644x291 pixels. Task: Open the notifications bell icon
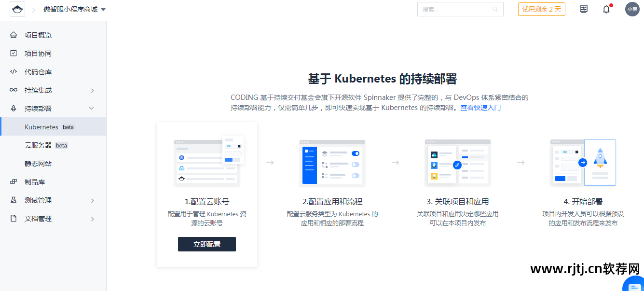[x=606, y=9]
